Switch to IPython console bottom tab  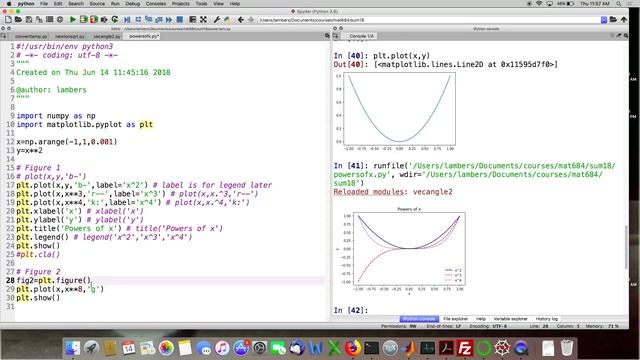click(x=419, y=319)
